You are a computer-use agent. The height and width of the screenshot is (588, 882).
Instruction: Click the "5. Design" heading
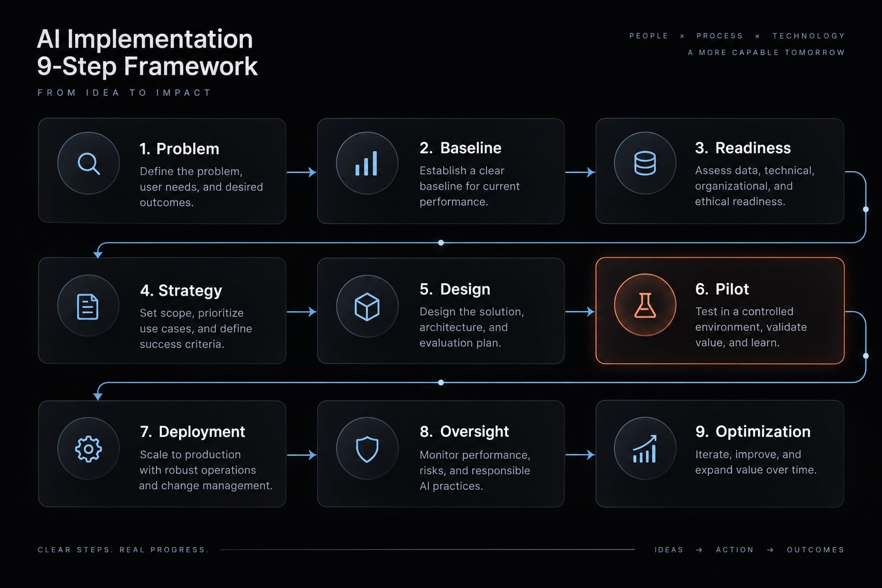455,289
